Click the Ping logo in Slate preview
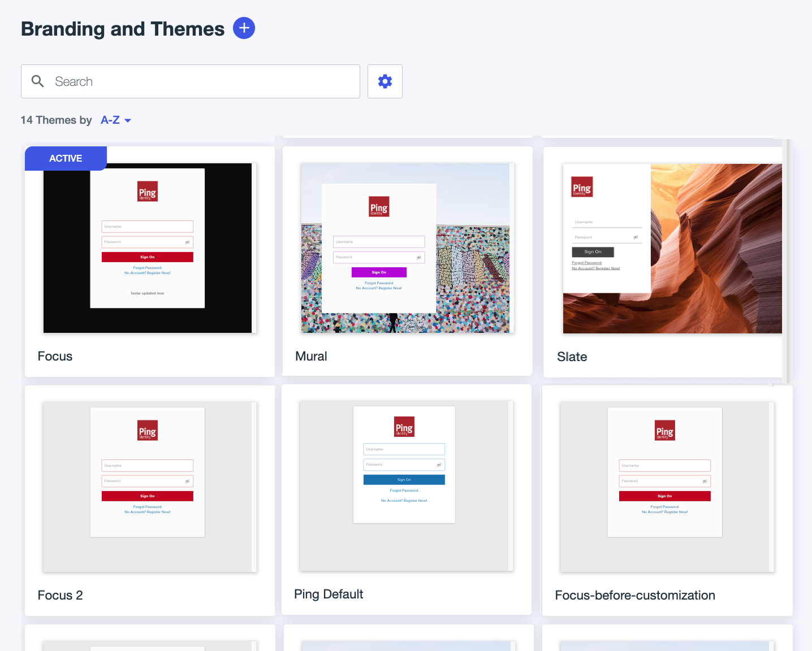The height and width of the screenshot is (651, 812). 582,187
